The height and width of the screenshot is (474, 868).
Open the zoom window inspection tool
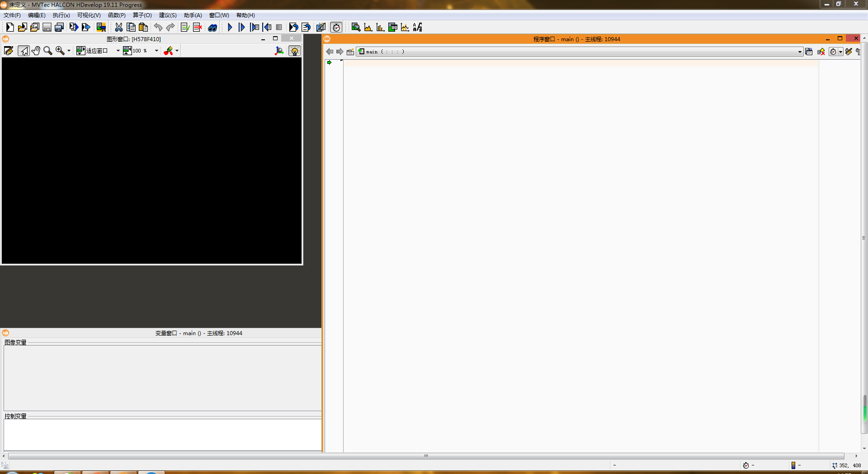click(356, 27)
